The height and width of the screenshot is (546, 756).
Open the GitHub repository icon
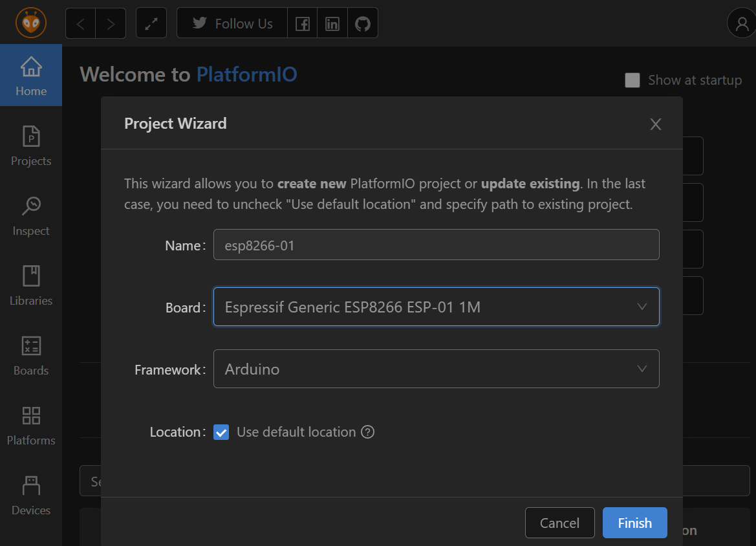pos(363,23)
